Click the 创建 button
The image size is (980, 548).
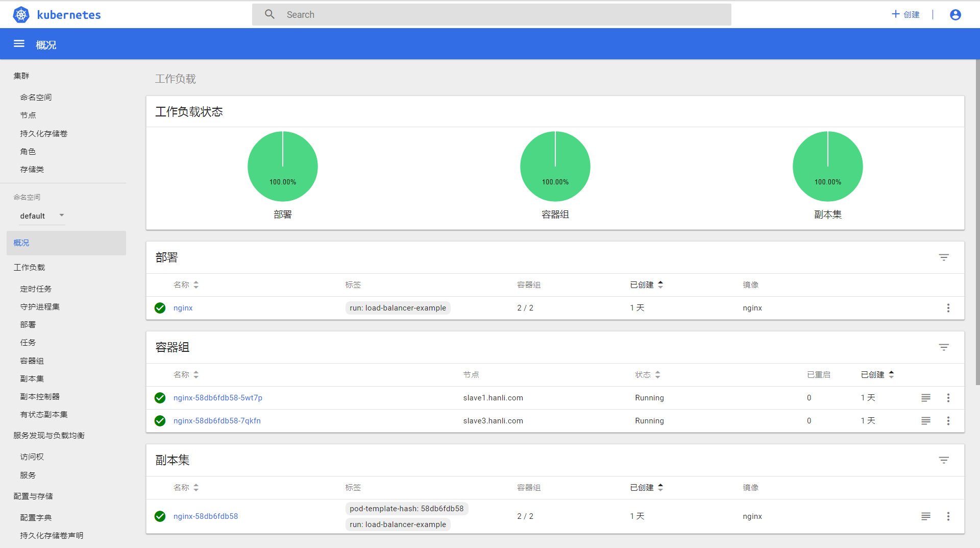905,14
